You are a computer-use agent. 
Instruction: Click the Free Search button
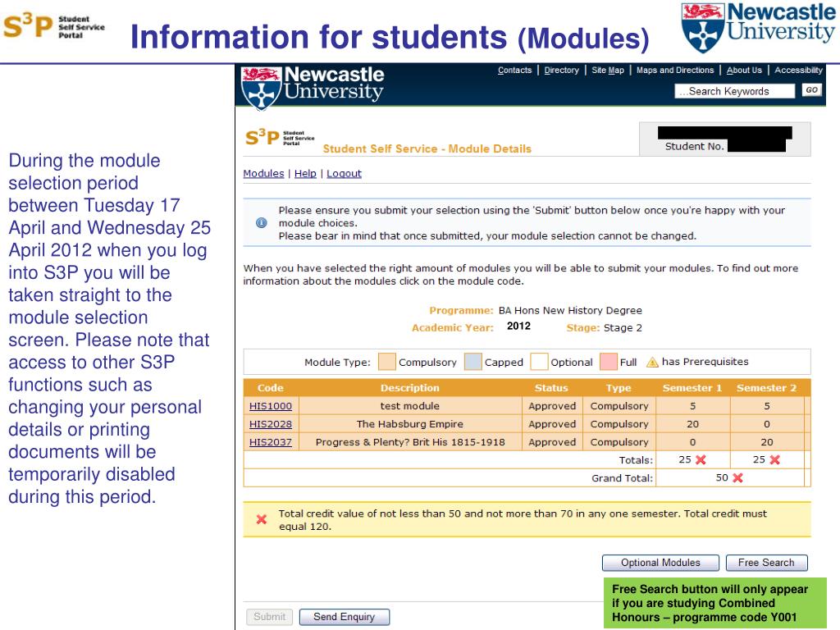click(767, 563)
